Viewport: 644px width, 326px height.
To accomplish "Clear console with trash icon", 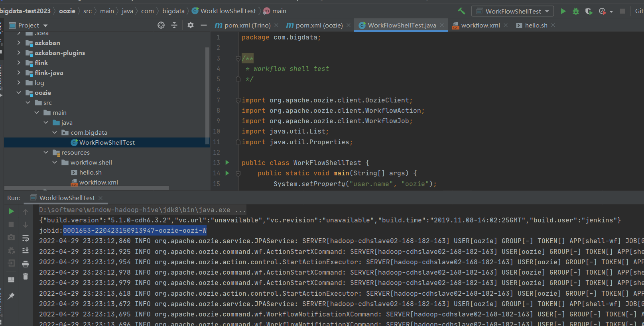I will [26, 276].
